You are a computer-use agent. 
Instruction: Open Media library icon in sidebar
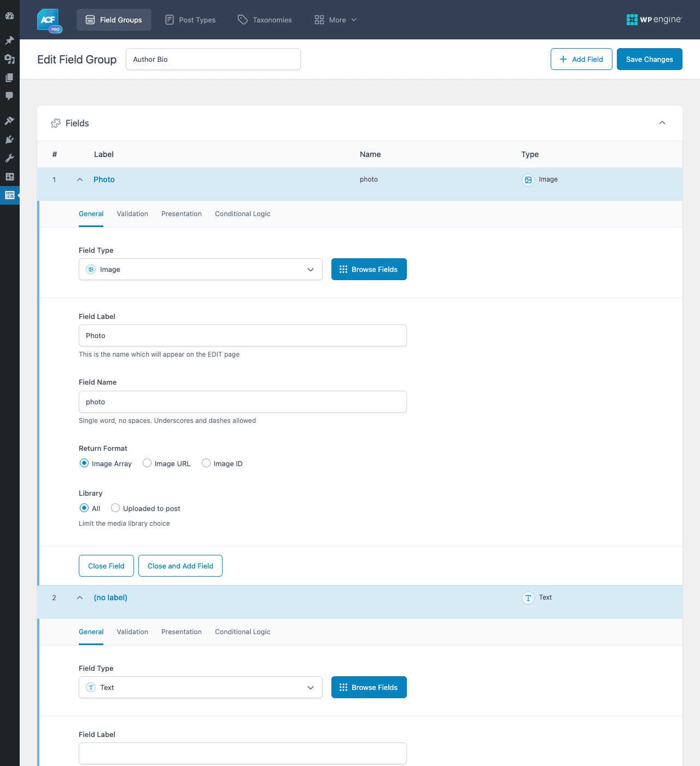(x=9, y=59)
